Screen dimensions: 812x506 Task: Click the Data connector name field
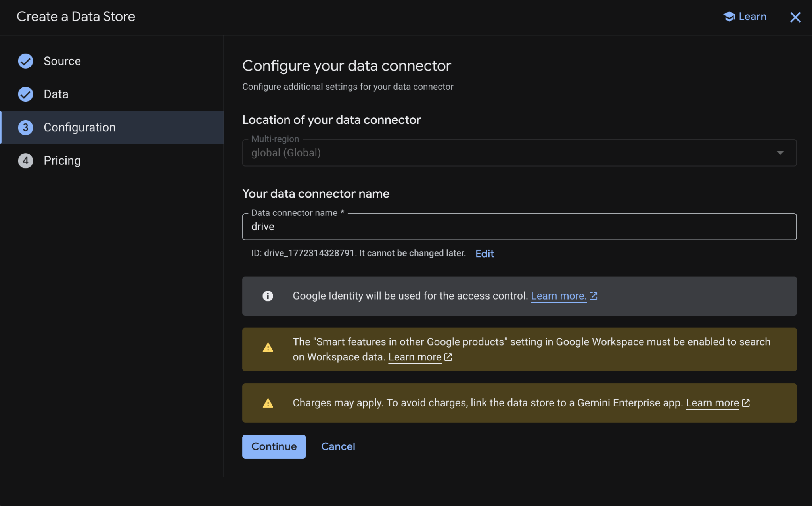pos(519,227)
